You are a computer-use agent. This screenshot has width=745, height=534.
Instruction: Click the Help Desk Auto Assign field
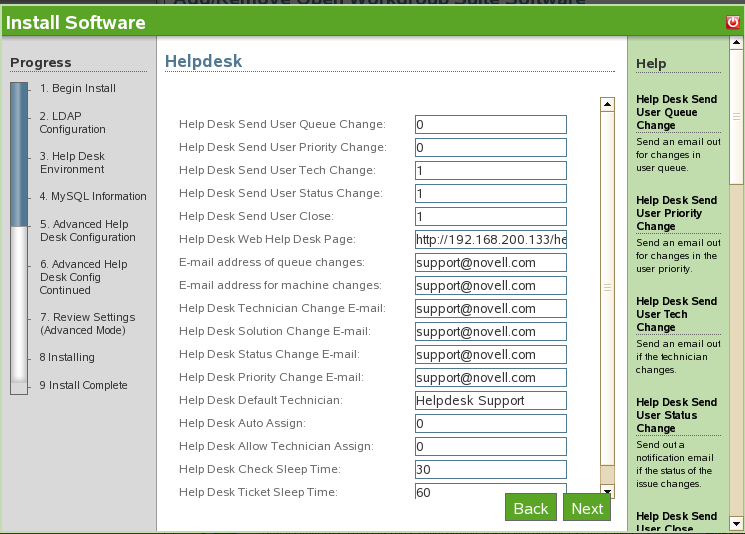point(490,423)
